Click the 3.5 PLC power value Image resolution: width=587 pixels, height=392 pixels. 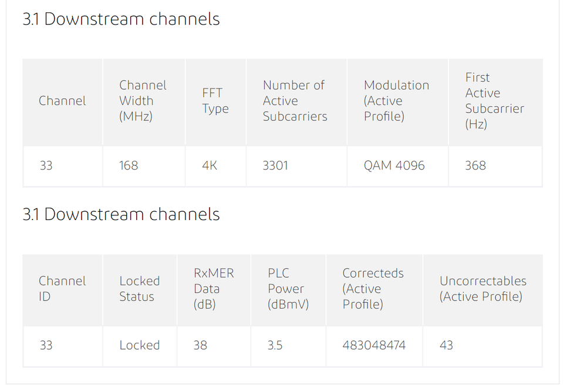[x=275, y=345]
